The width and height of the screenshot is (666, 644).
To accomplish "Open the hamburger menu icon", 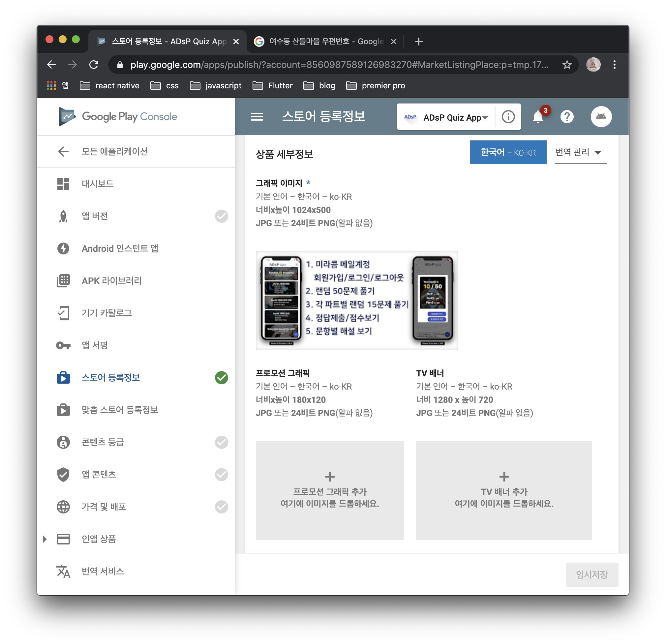I will tap(257, 117).
